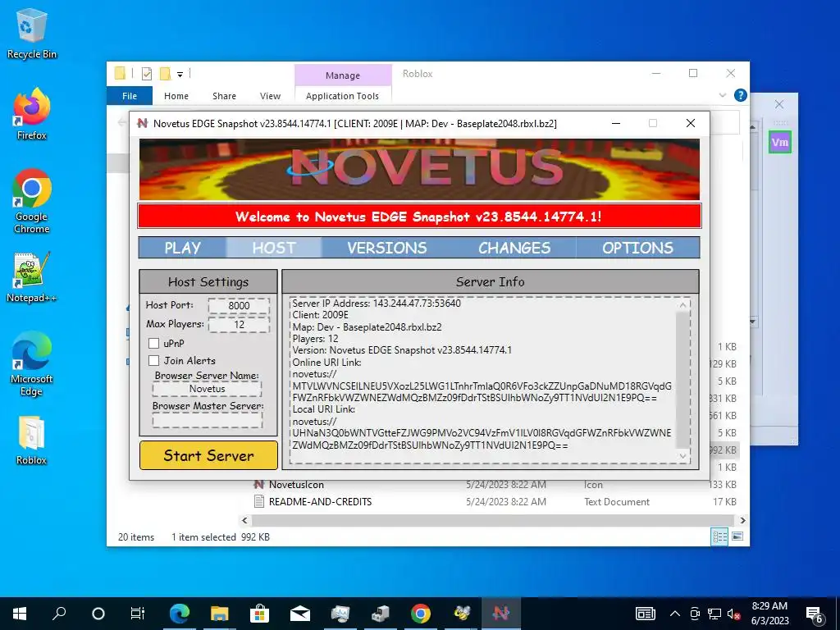Click Server Info scrollbar up arrow

pos(682,305)
